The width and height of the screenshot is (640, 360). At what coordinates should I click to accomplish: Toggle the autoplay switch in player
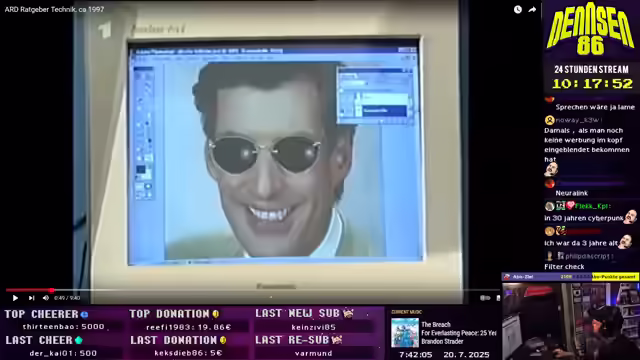(x=485, y=298)
